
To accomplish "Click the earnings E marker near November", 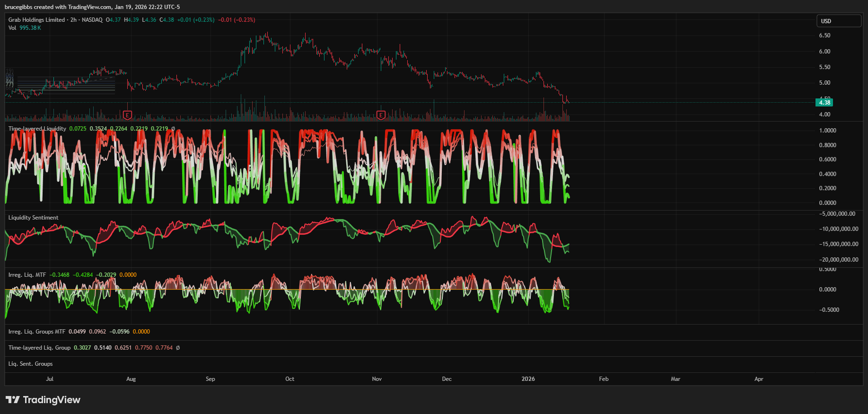I will point(381,115).
